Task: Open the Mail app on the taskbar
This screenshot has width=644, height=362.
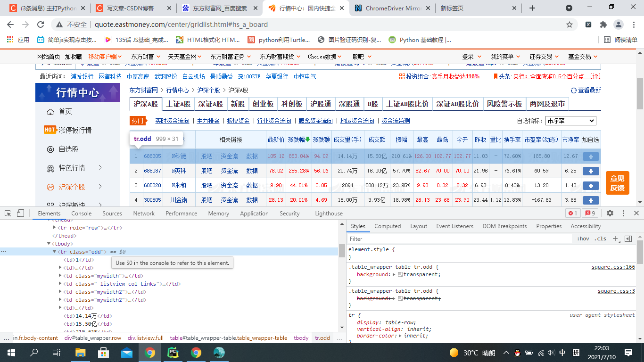Action: click(126, 353)
